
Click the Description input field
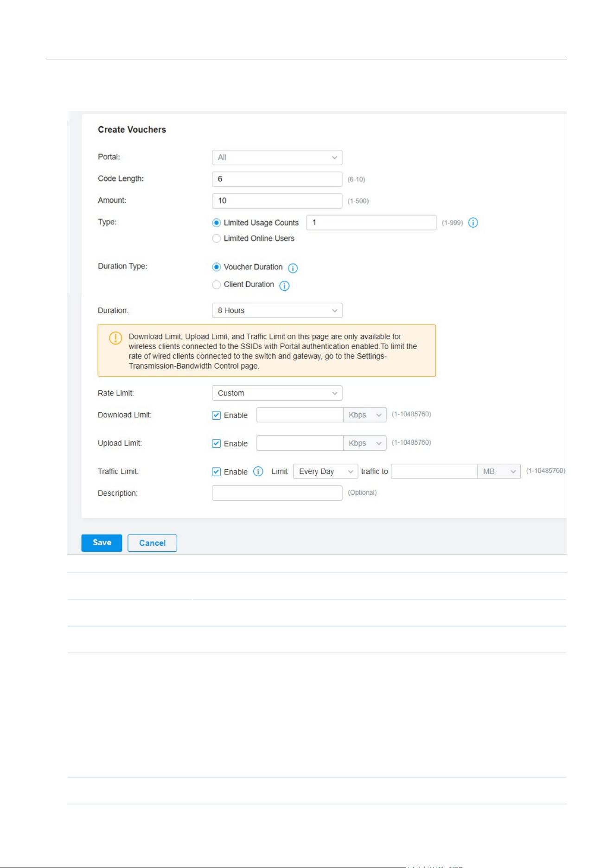tap(277, 493)
